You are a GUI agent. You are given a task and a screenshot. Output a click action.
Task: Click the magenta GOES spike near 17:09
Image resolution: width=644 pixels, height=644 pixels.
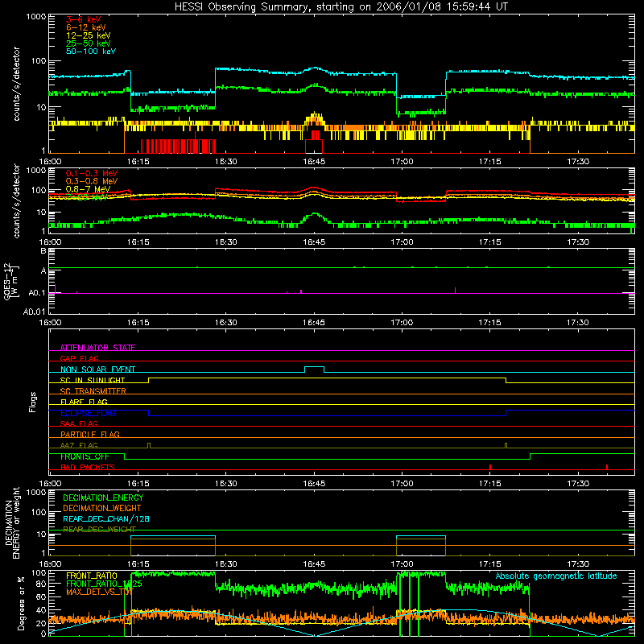455,290
